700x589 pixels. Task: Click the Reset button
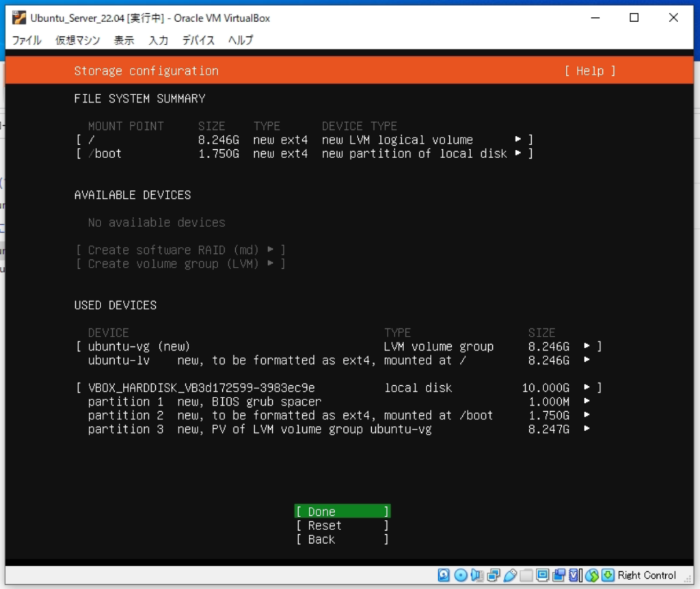(x=342, y=525)
